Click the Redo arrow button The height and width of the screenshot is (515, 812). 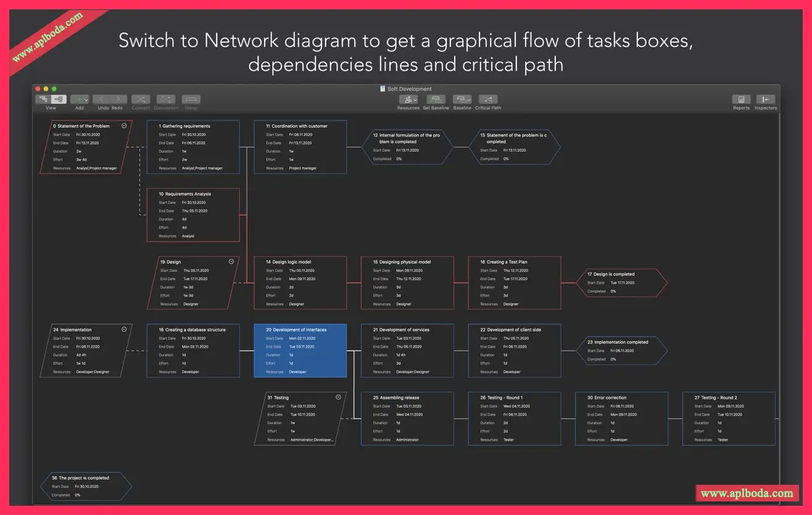pos(118,99)
